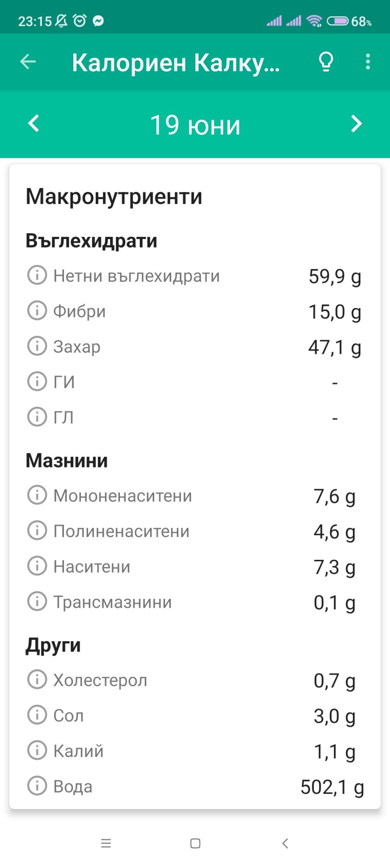Open the lightbulb tips icon
Image resolution: width=390 pixels, height=868 pixels.
(x=326, y=62)
